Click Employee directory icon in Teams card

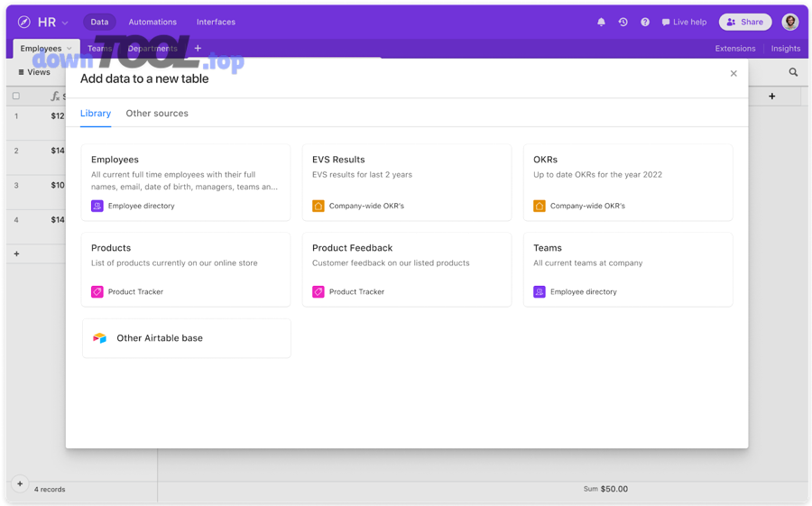[540, 291]
